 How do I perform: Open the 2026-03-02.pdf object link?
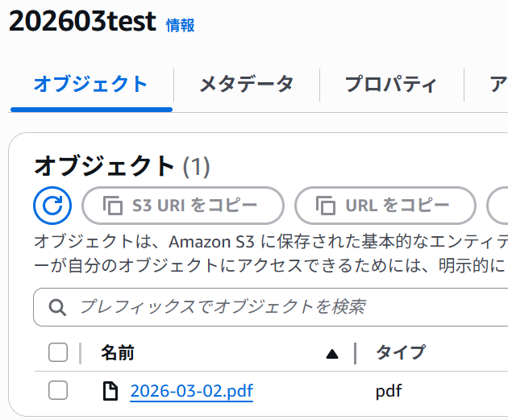point(191,392)
